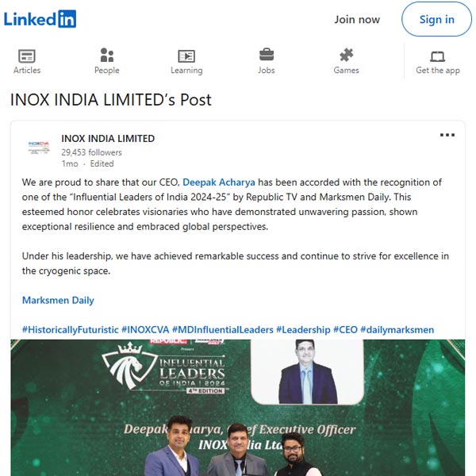This screenshot has height=476, width=476.
Task: Open the Articles icon
Action: click(x=27, y=56)
